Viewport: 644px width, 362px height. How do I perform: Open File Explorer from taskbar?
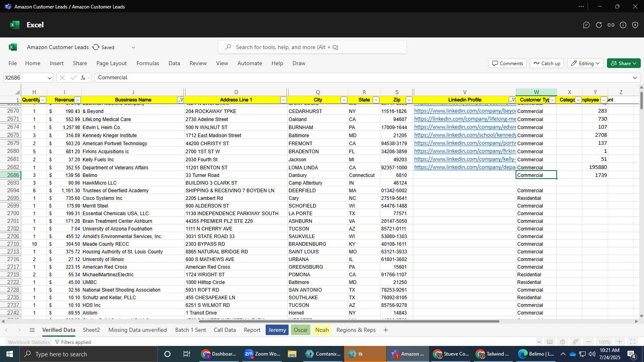point(292,354)
